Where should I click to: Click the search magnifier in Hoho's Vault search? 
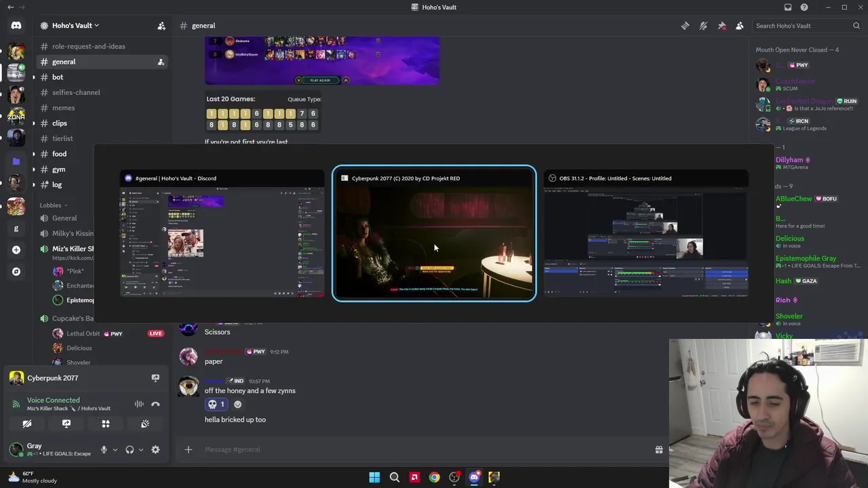coord(856,26)
